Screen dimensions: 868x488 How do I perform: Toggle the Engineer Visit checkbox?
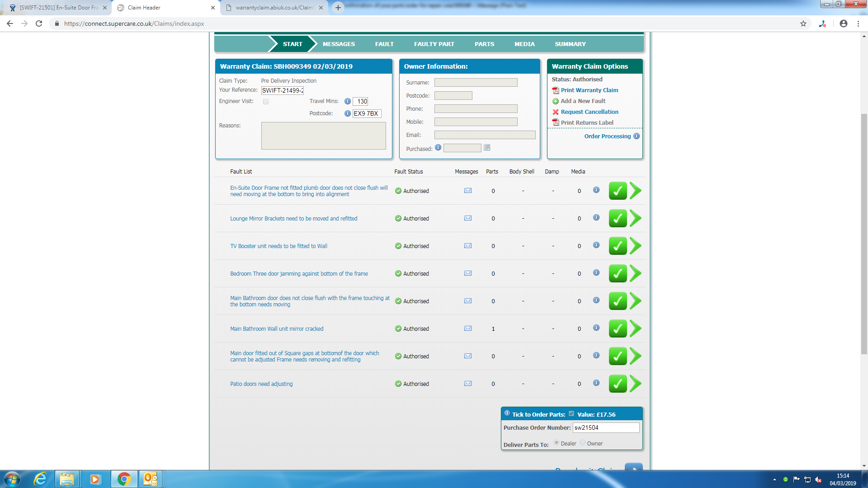pyautogui.click(x=266, y=102)
